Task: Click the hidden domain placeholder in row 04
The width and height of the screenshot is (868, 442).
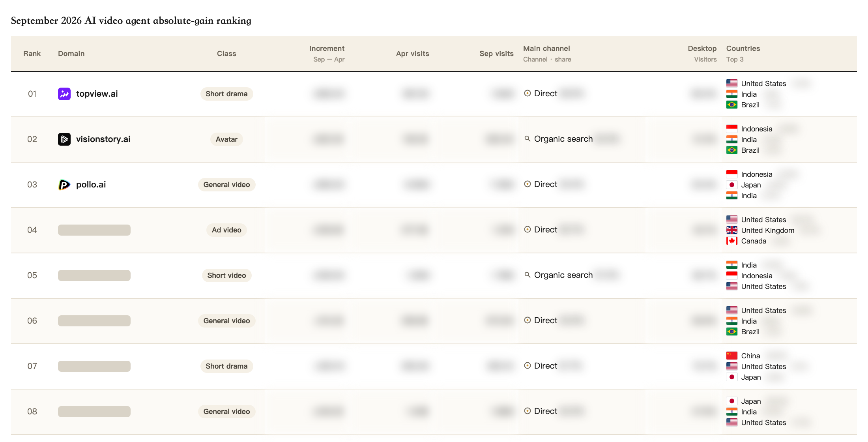Action: 94,230
